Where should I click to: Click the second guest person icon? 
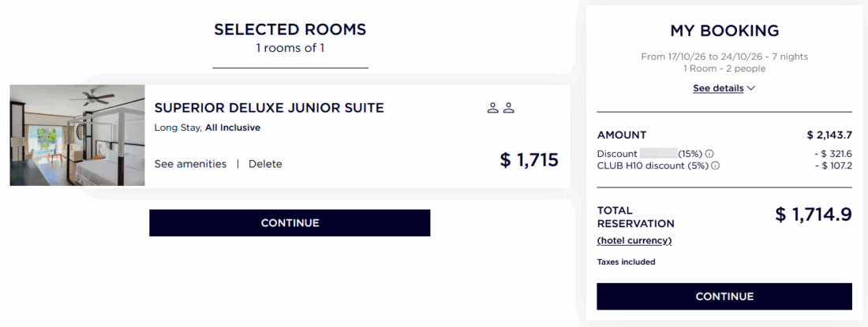click(509, 108)
